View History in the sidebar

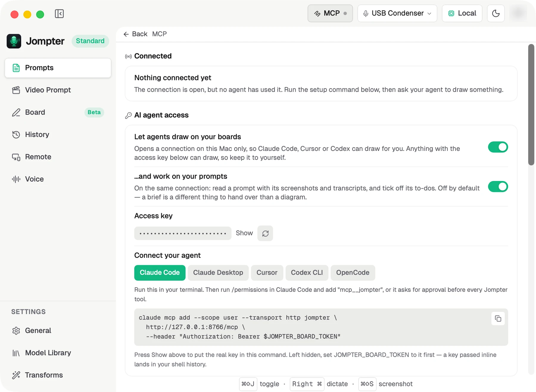pyautogui.click(x=58, y=135)
